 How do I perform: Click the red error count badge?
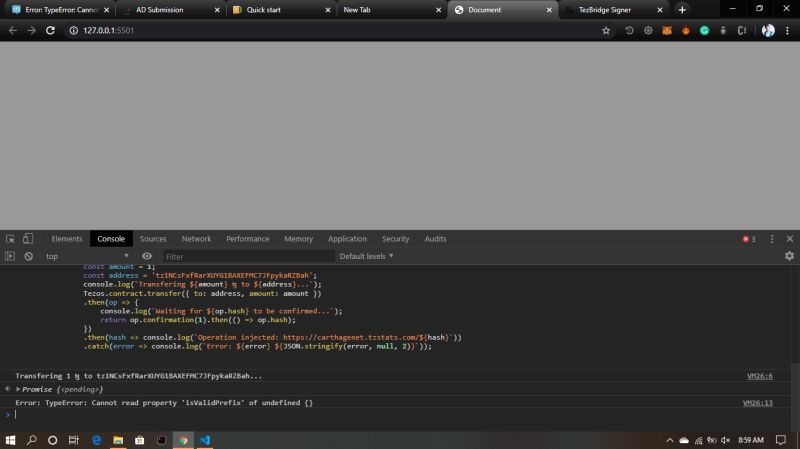tap(749, 239)
